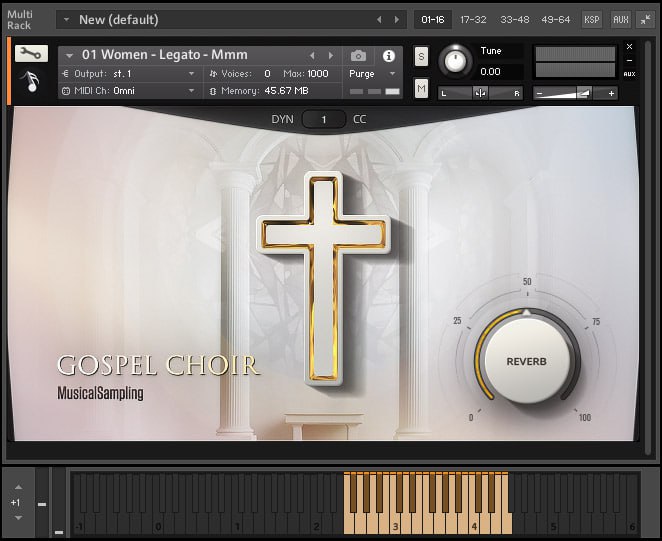Take a snapshot with the camera icon

(x=358, y=56)
